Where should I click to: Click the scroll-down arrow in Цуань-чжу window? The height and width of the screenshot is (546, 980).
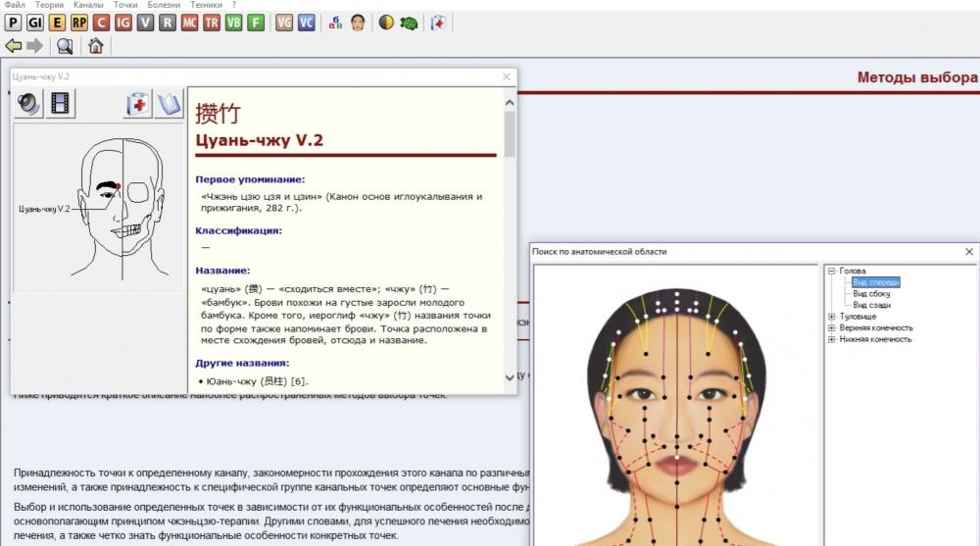509,376
